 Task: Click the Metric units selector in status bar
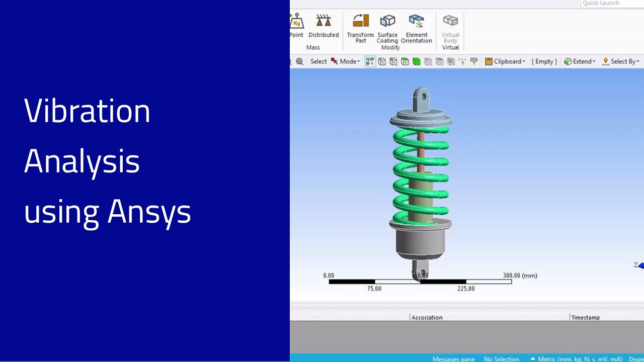pos(577,359)
